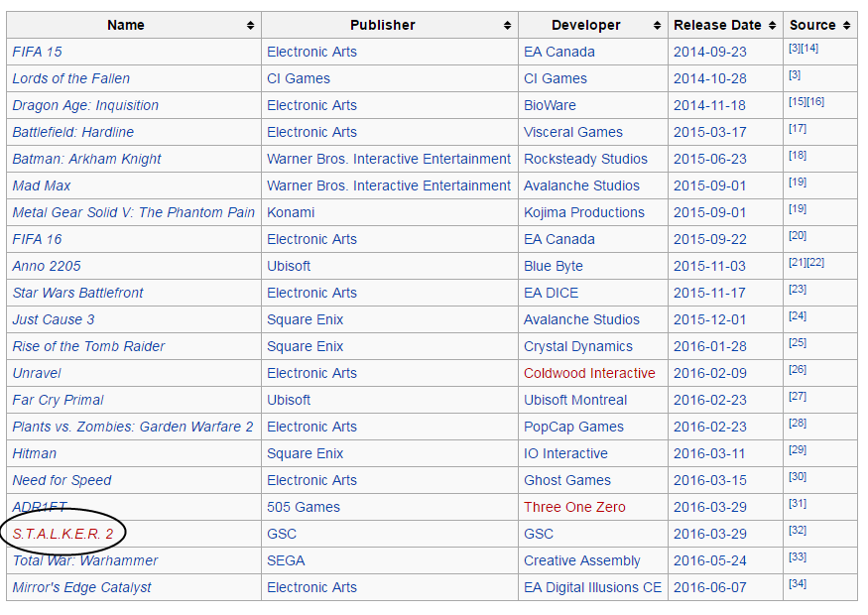The width and height of the screenshot is (868, 615).
Task: Click Warner Bros. publisher in Mad Max row
Action: [x=389, y=185]
